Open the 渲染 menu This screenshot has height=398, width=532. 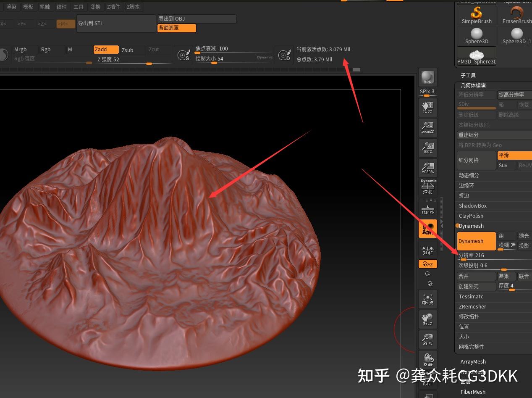click(11, 7)
